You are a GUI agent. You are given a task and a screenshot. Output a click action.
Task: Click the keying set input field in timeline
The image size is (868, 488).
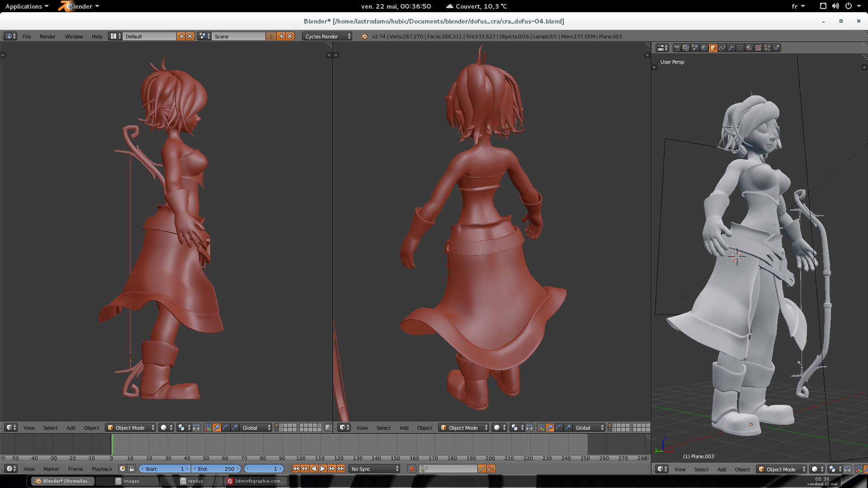click(x=448, y=469)
